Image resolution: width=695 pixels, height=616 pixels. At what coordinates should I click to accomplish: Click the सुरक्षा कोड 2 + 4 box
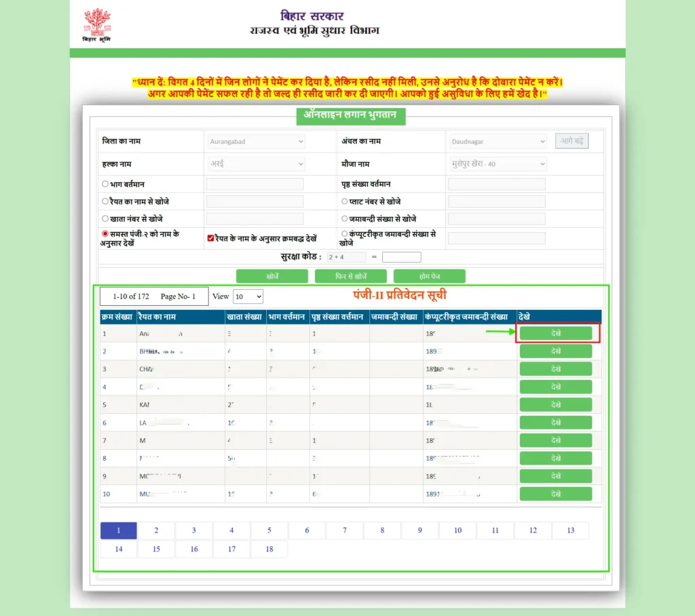(346, 257)
